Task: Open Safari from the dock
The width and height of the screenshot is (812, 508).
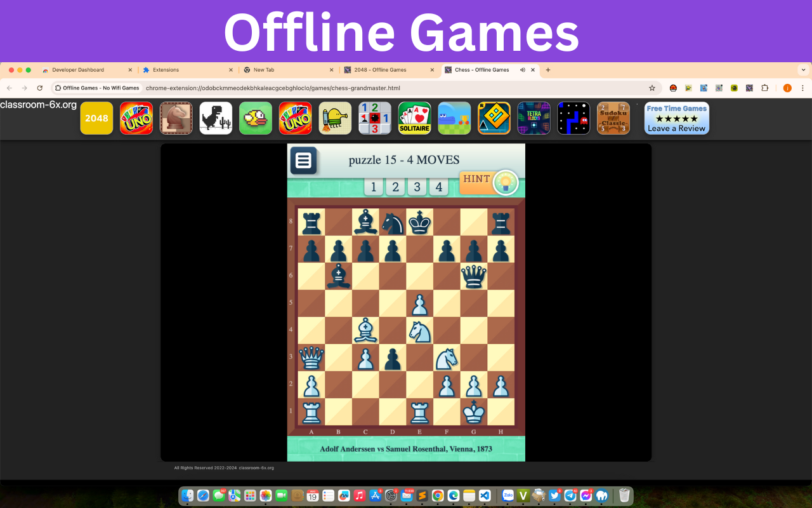Action: pos(203,495)
